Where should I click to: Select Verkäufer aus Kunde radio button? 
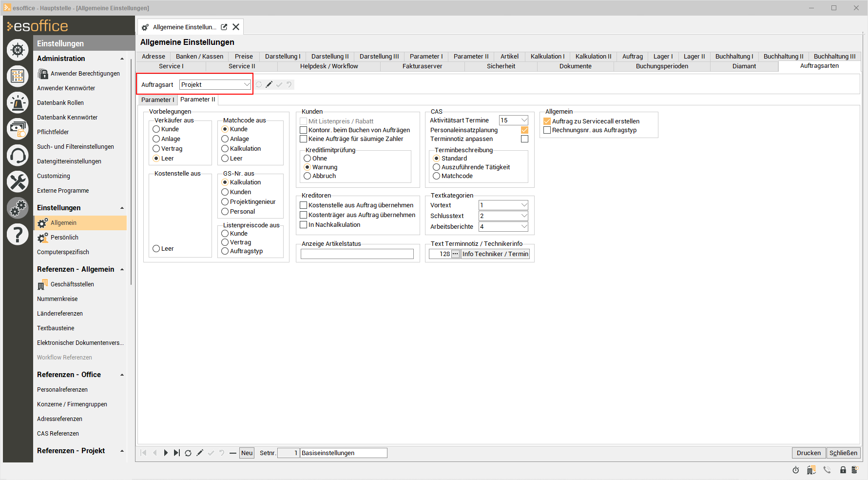(156, 129)
